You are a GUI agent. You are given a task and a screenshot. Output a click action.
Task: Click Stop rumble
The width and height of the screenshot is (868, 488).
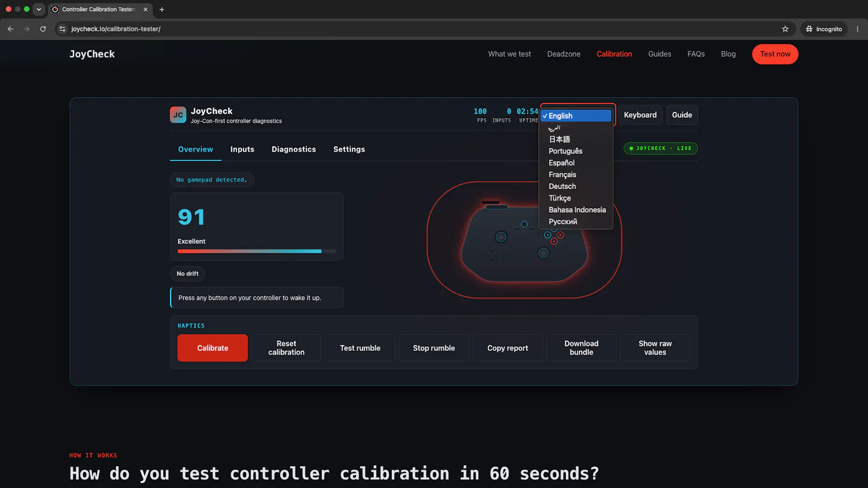pyautogui.click(x=434, y=348)
